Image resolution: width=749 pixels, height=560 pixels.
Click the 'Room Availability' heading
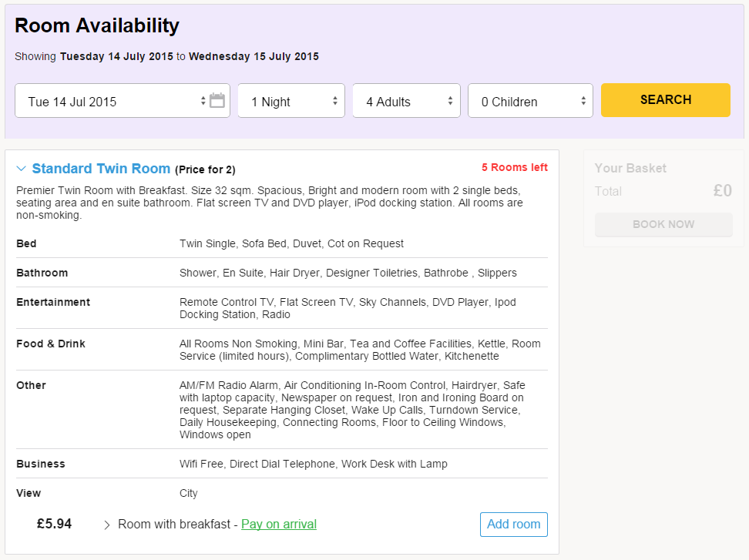point(97,25)
